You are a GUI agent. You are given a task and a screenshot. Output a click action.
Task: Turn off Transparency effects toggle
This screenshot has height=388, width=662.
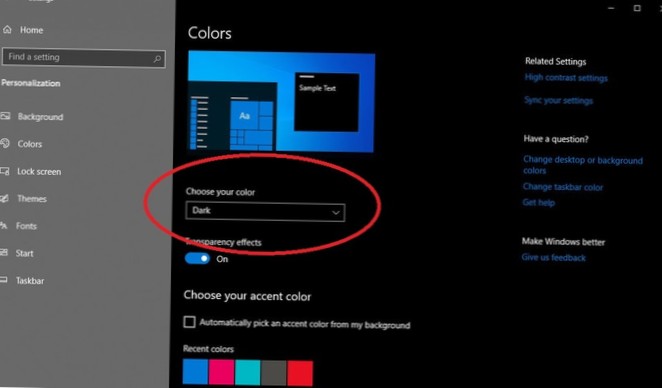click(197, 258)
